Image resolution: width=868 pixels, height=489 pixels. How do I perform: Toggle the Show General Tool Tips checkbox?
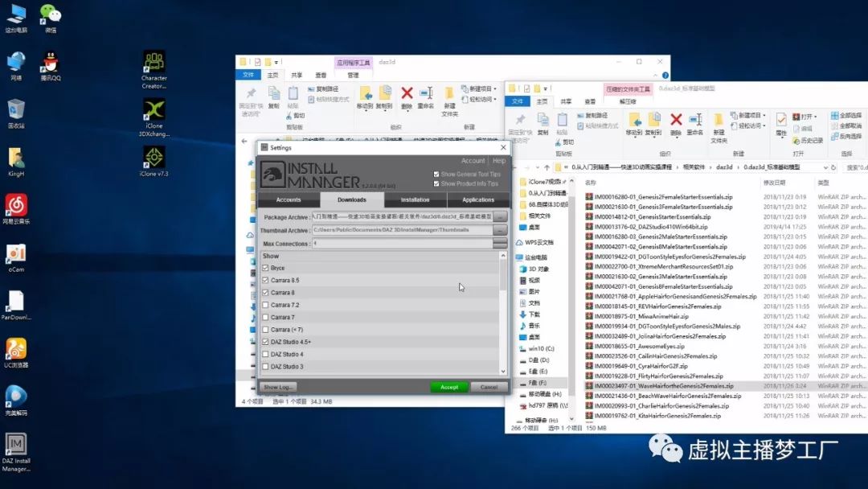[436, 174]
